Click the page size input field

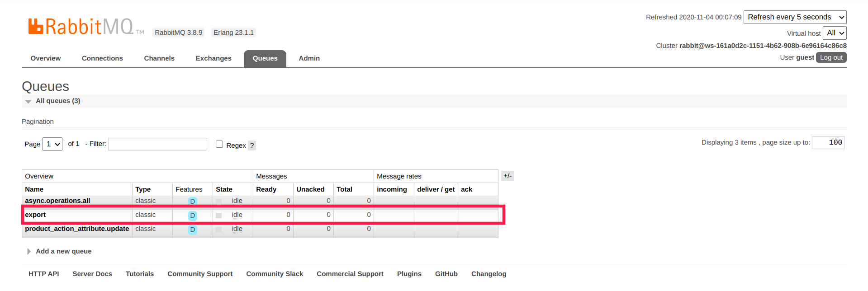828,142
